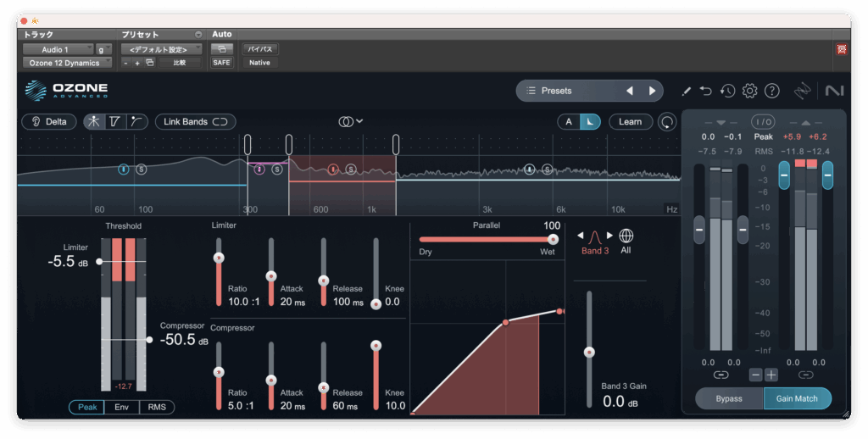Toggle Link Bands on
This screenshot has height=439, width=868.
tap(195, 122)
